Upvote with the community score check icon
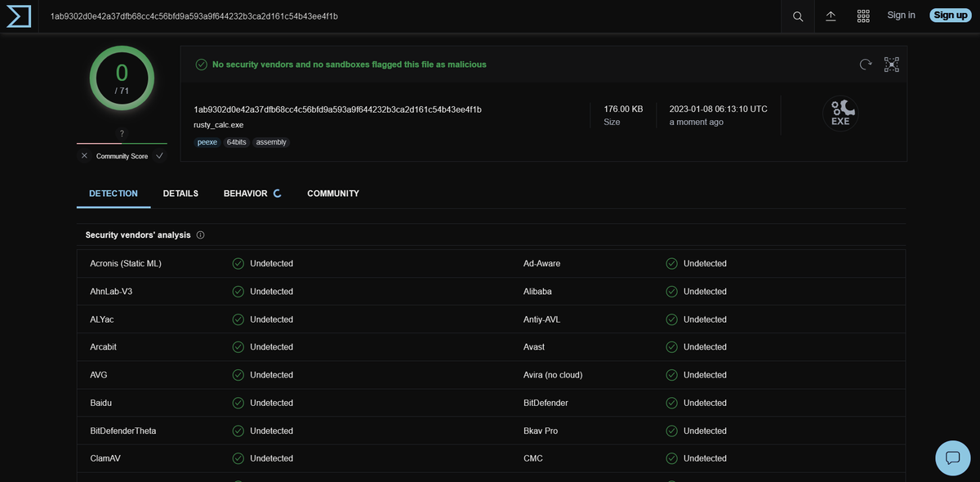Image resolution: width=980 pixels, height=482 pixels. point(159,155)
